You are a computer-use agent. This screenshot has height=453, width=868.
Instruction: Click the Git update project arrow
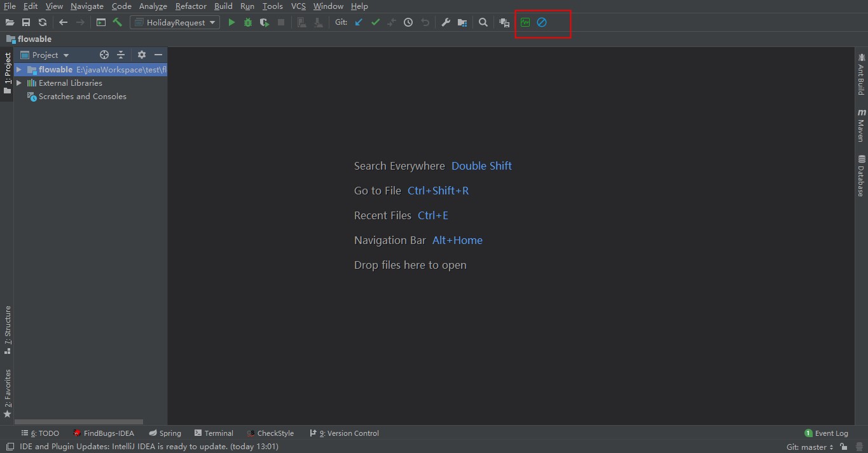coord(359,22)
